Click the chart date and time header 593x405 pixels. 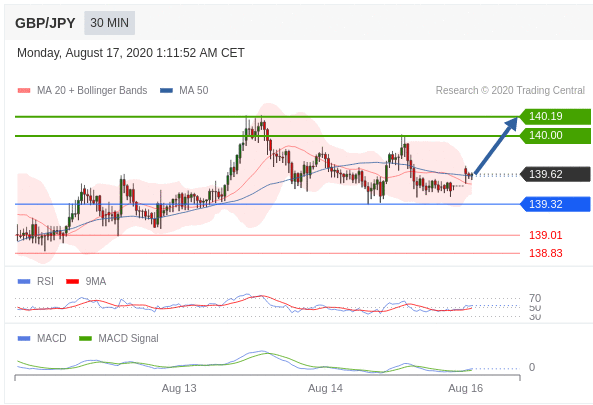(131, 53)
